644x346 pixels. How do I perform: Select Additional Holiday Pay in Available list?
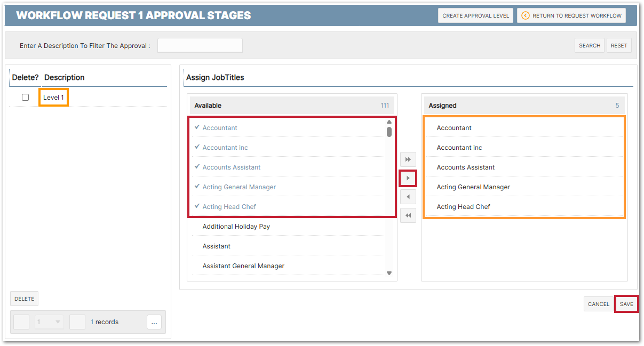[x=236, y=227]
